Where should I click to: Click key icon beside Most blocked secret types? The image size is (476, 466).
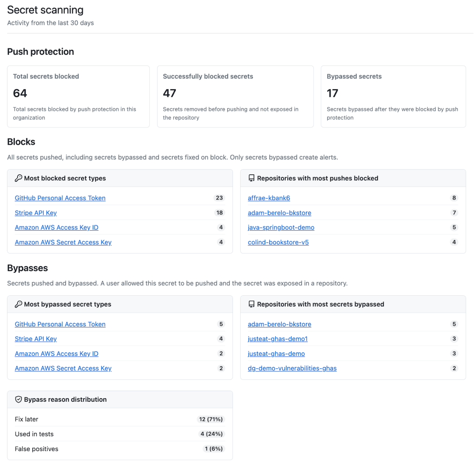pyautogui.click(x=19, y=178)
